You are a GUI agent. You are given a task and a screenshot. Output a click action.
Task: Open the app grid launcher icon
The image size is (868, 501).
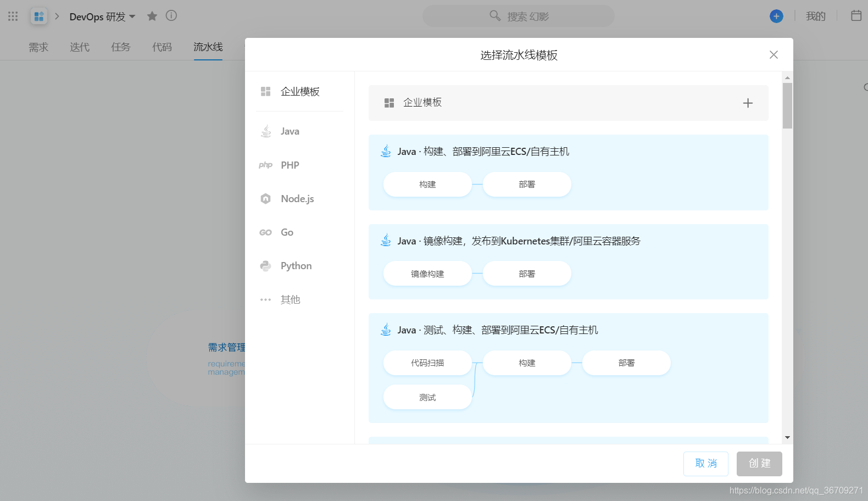[x=13, y=16]
